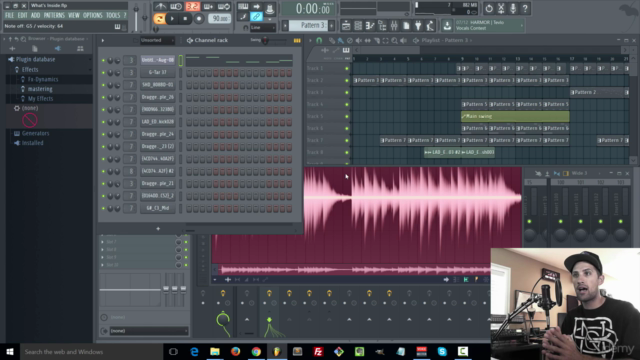Expand Installed in Plugin database

coord(33,143)
